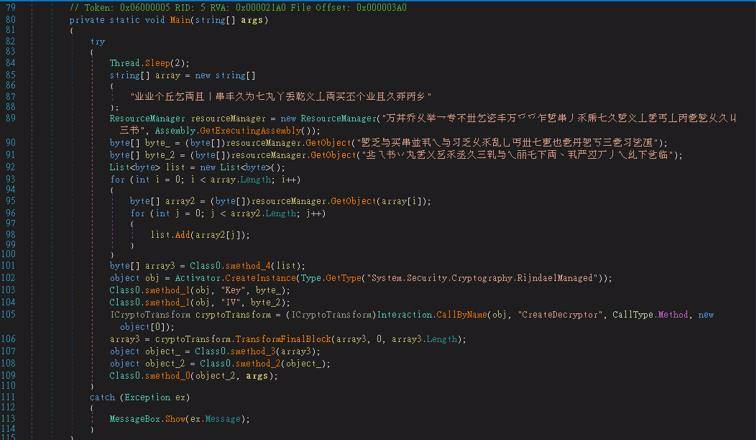Click Exception type in catch clause
The width and height of the screenshot is (756, 440).
147,398
